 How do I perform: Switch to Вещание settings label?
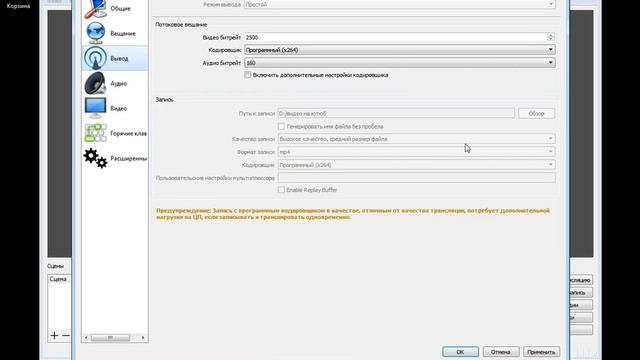tap(123, 33)
